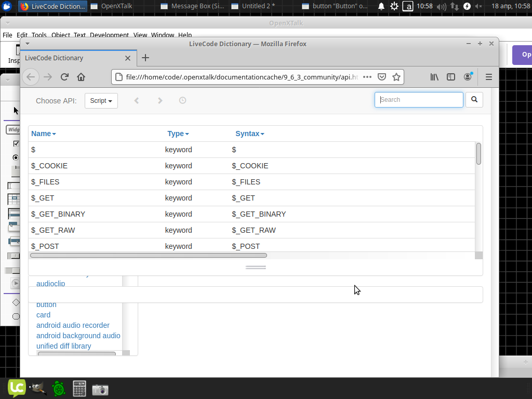Click the table's vertical scrollbar thumb
Viewport: 532px width, 399px height.
tap(478, 154)
